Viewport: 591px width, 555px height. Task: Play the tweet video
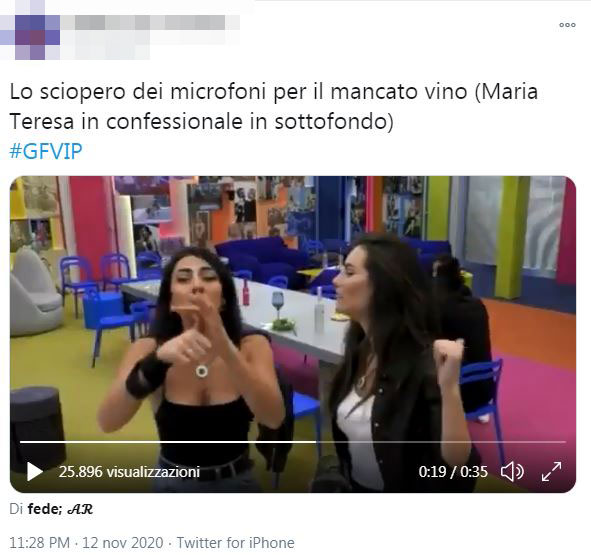pyautogui.click(x=35, y=472)
